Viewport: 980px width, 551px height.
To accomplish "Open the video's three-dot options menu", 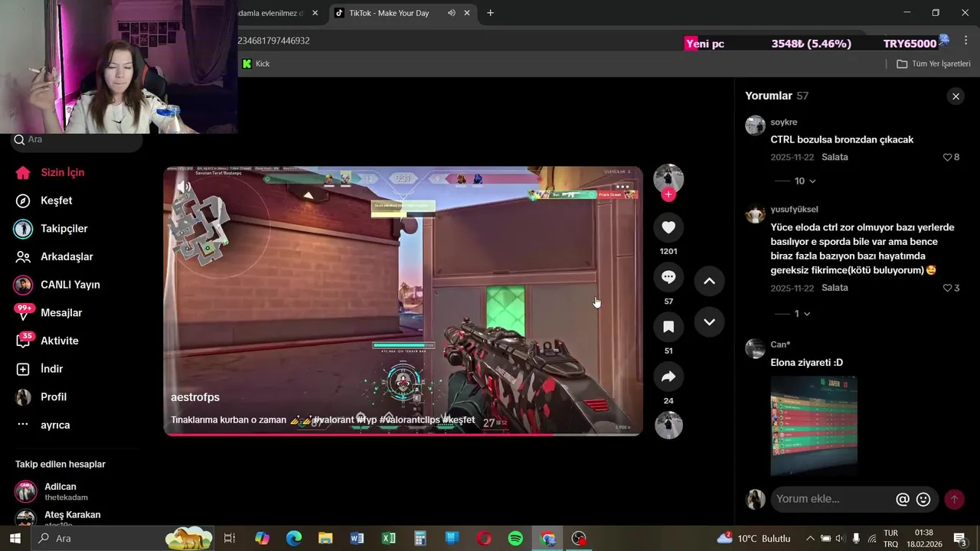I will click(x=622, y=186).
